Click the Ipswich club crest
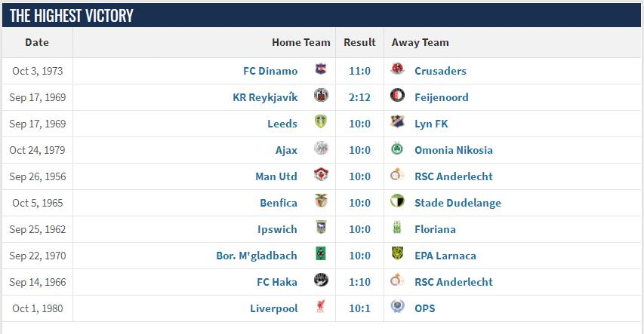Viewport: 644px width, 334px height. (321, 227)
